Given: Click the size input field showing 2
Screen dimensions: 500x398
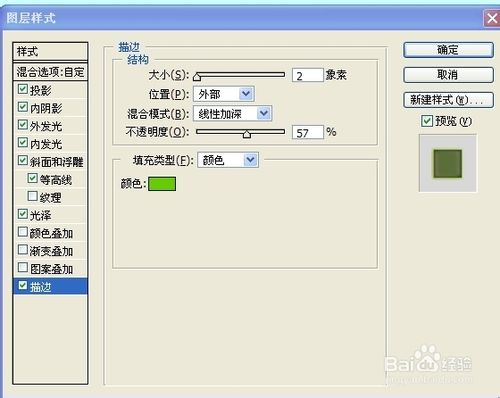Looking at the screenshot, I should tap(308, 75).
